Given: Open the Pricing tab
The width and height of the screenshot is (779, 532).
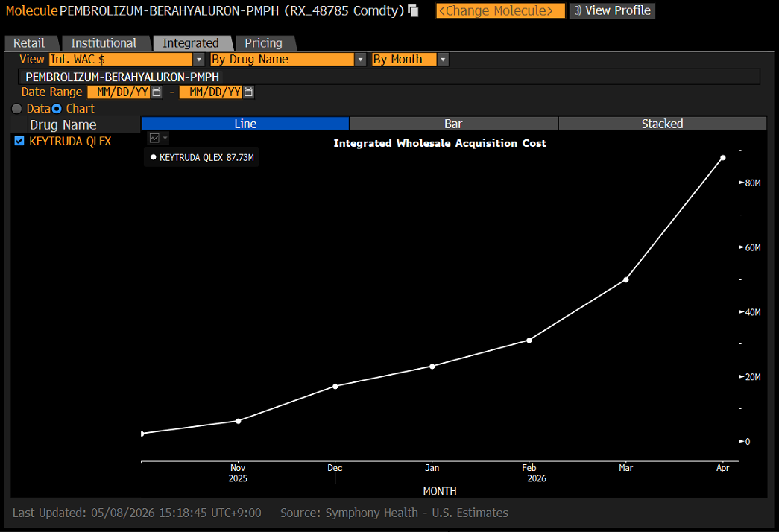Looking at the screenshot, I should click(x=263, y=43).
